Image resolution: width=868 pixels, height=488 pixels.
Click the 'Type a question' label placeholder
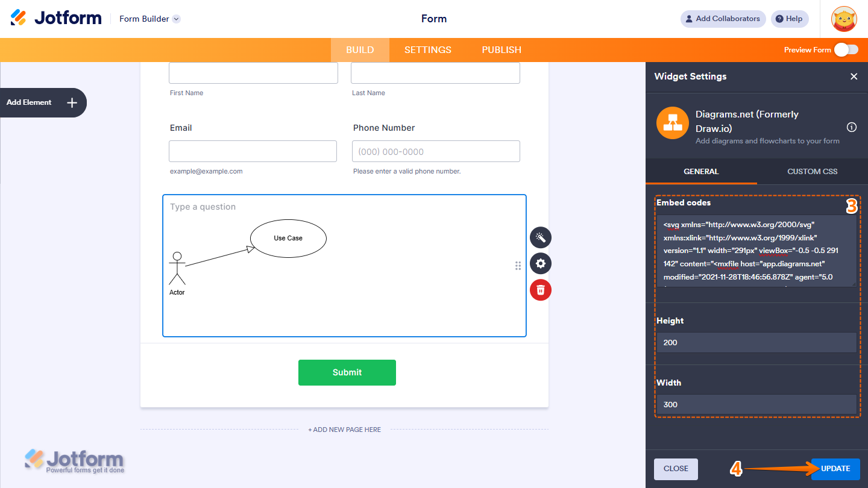203,207
